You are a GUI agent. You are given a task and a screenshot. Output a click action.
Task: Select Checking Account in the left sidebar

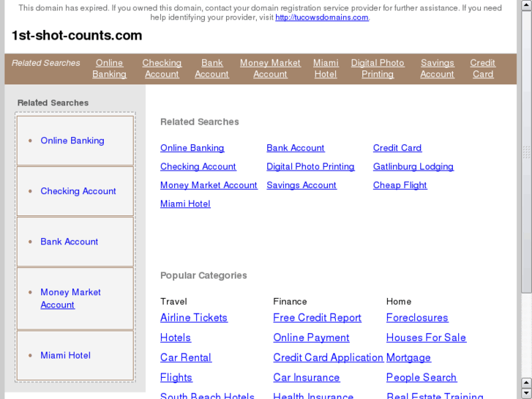[x=78, y=191]
